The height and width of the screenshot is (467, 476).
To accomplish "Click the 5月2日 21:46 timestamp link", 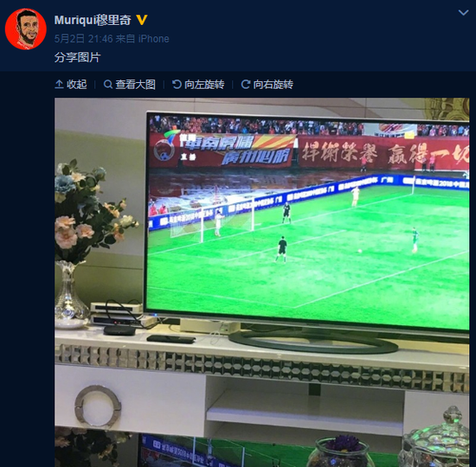I will pos(84,39).
